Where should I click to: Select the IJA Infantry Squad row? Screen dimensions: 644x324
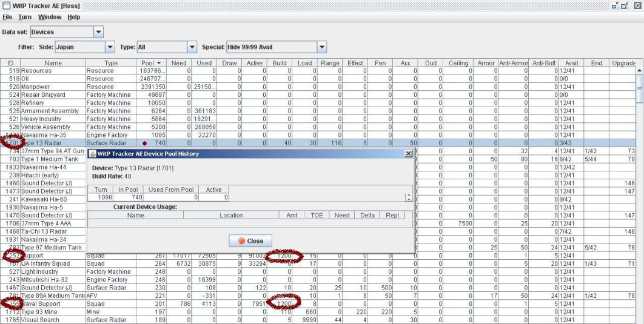click(318, 263)
